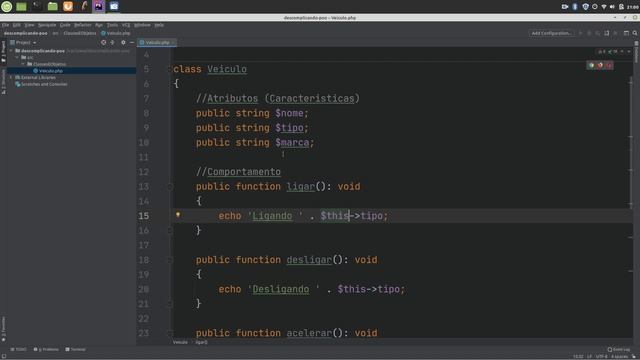
Task: Open the Help menu
Action: 159,25
